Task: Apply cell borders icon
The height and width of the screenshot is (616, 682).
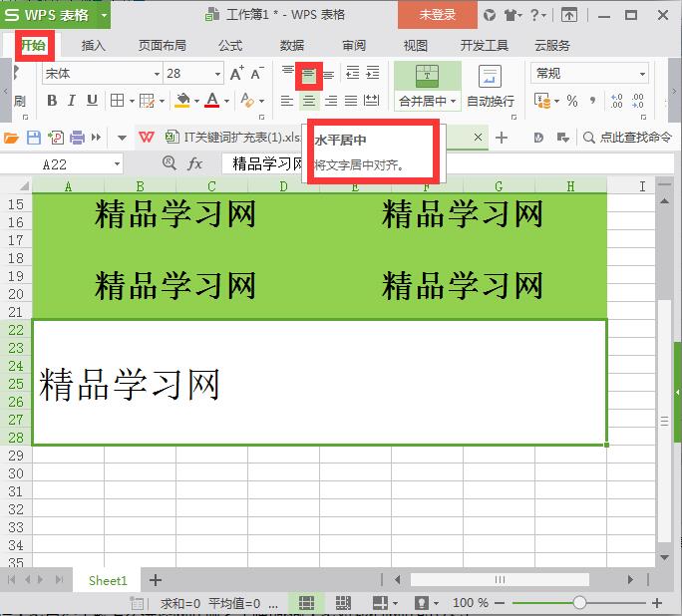Action: pos(117,101)
